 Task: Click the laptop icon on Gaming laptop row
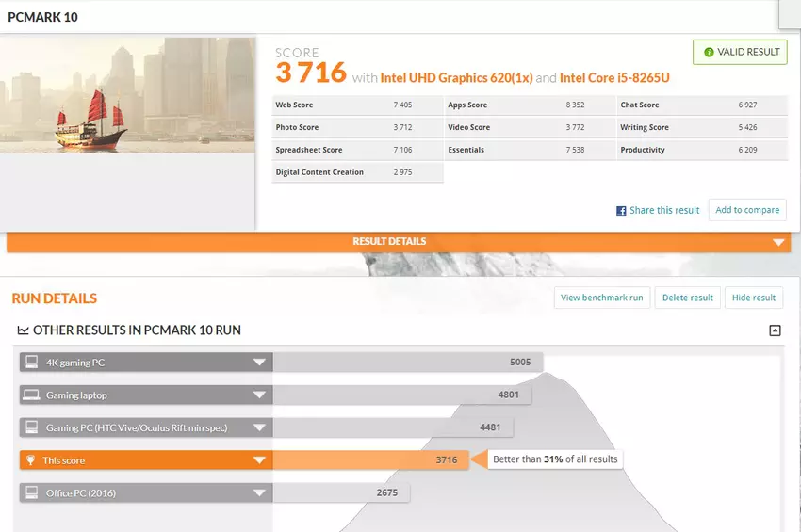click(x=31, y=395)
